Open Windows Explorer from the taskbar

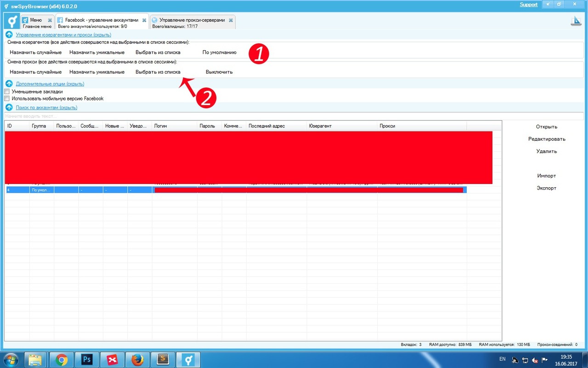[36, 359]
